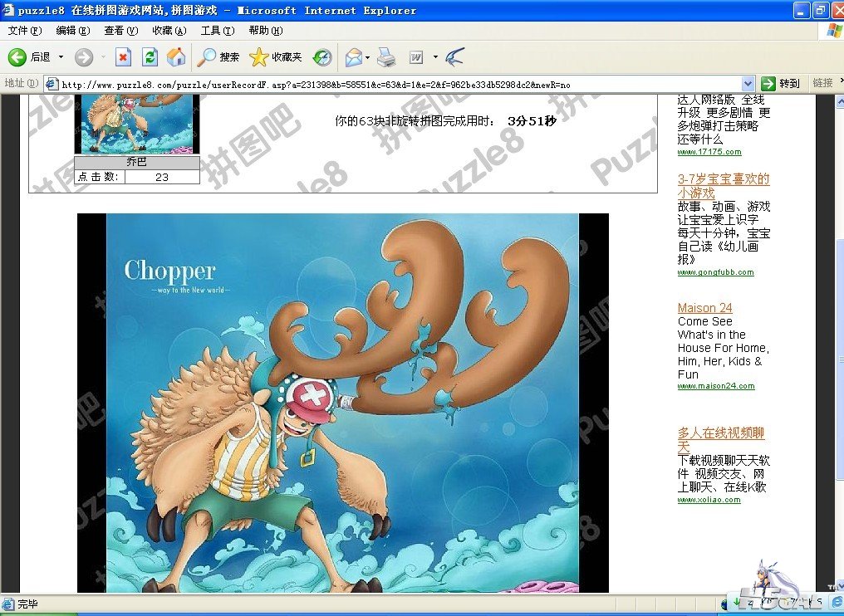This screenshot has width=844, height=616.
Task: Open the Maison 24 ad link
Action: coord(704,308)
